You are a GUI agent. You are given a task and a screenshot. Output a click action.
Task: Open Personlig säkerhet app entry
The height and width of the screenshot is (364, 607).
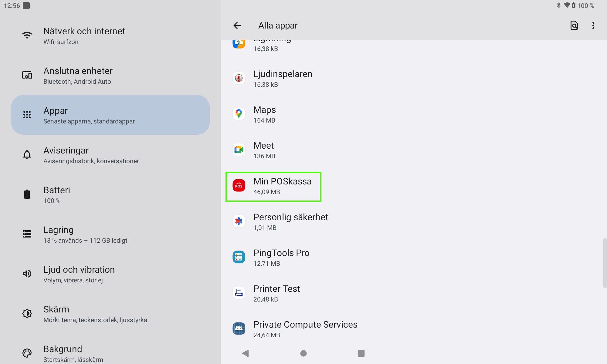tap(290, 222)
